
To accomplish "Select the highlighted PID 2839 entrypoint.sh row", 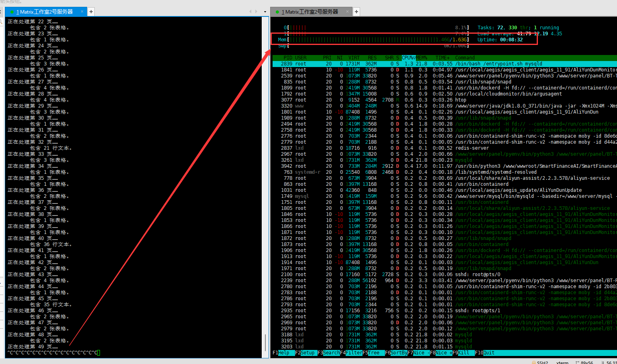I will click(444, 64).
